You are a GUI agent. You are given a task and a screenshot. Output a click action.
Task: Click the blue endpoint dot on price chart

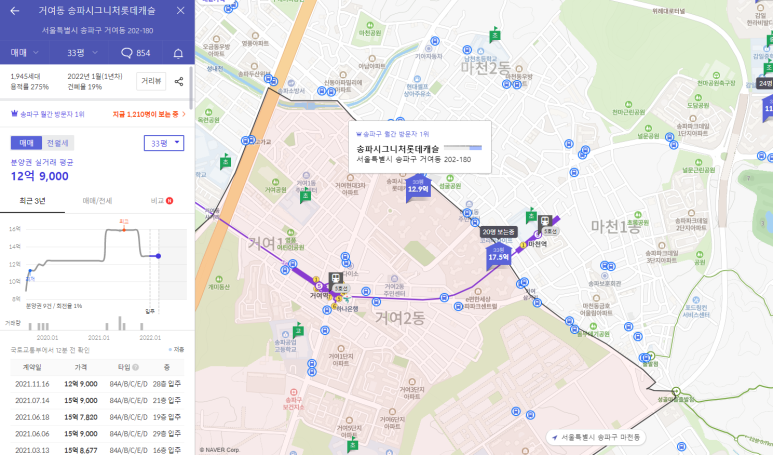pos(158,256)
